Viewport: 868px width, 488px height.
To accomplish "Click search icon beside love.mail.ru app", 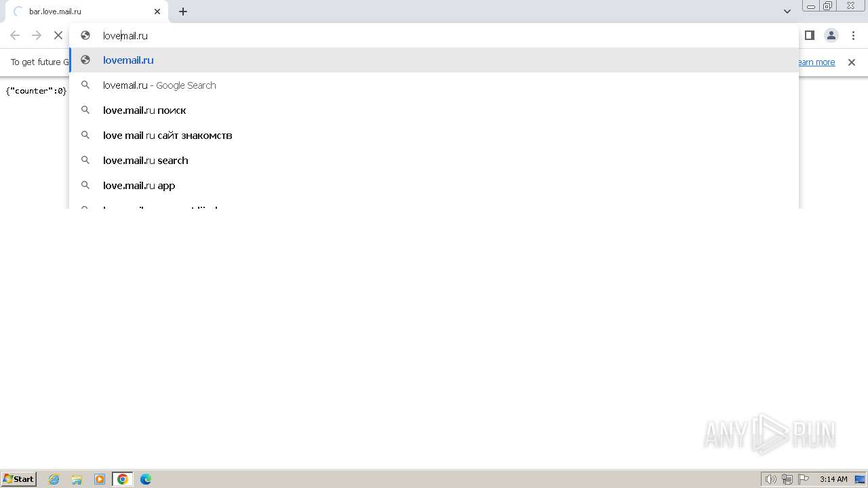I will pyautogui.click(x=85, y=186).
